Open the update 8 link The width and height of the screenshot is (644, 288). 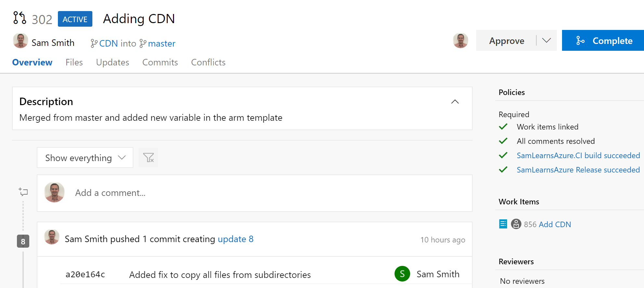point(235,239)
